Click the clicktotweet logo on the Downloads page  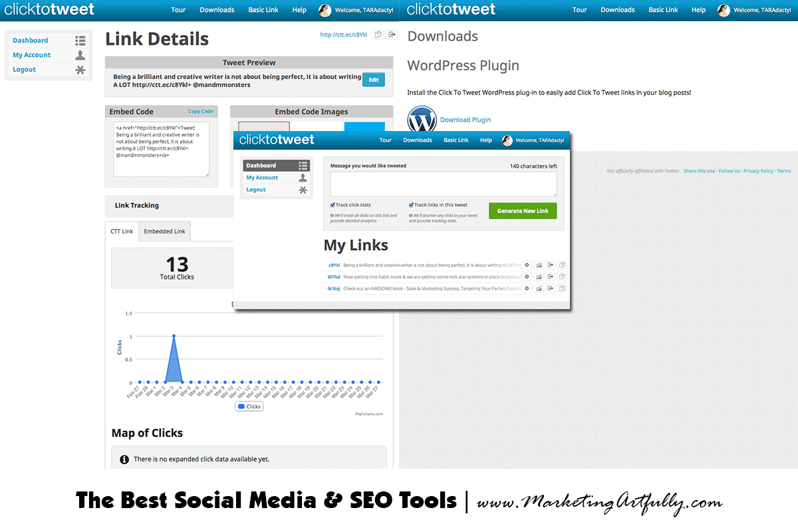coord(451,10)
